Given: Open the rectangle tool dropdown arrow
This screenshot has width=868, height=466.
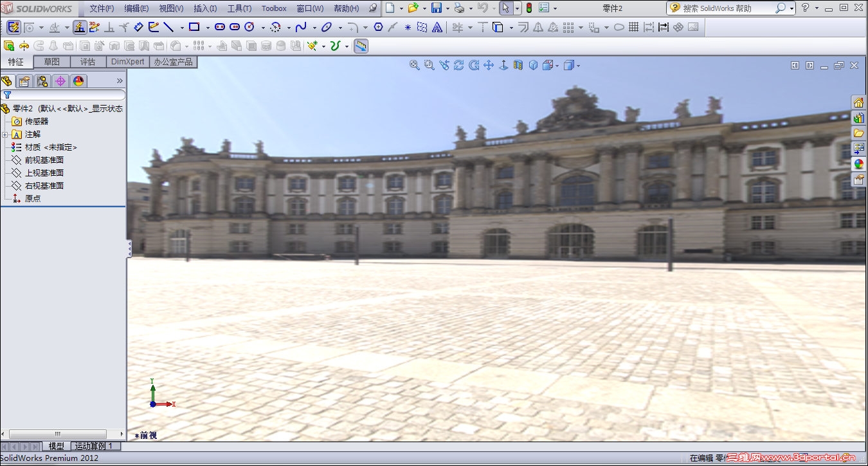Looking at the screenshot, I should pos(208,28).
